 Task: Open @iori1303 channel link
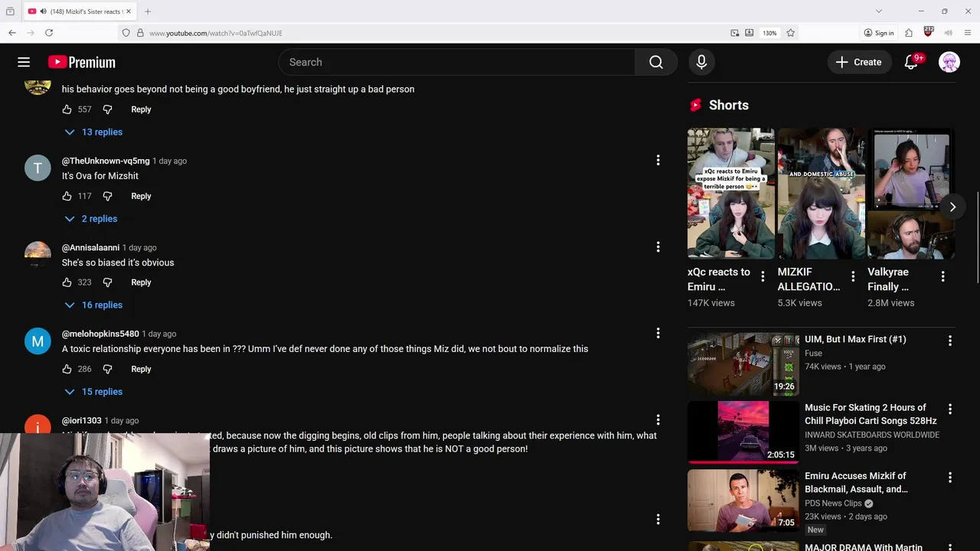pyautogui.click(x=82, y=420)
